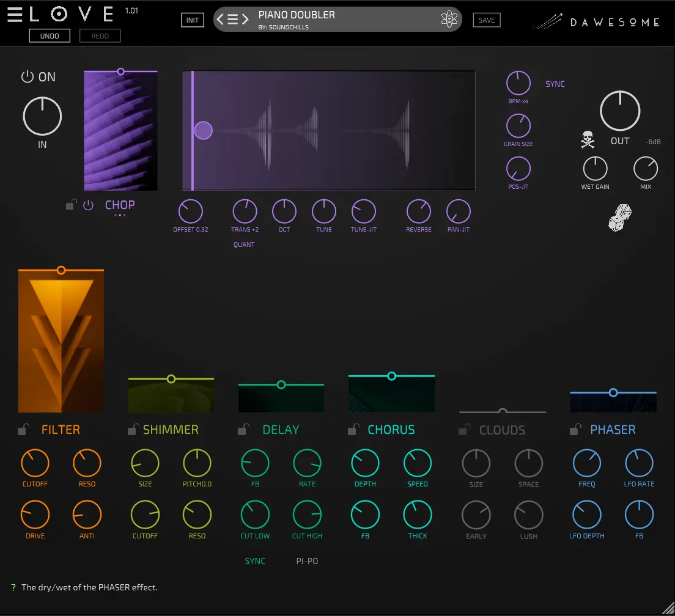Toggle the lock icon beside PHASER
The image size is (675, 616).
574,430
